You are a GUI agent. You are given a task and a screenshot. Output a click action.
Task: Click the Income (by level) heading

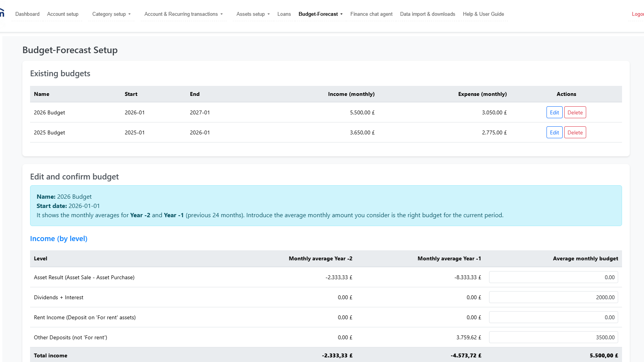(x=59, y=239)
